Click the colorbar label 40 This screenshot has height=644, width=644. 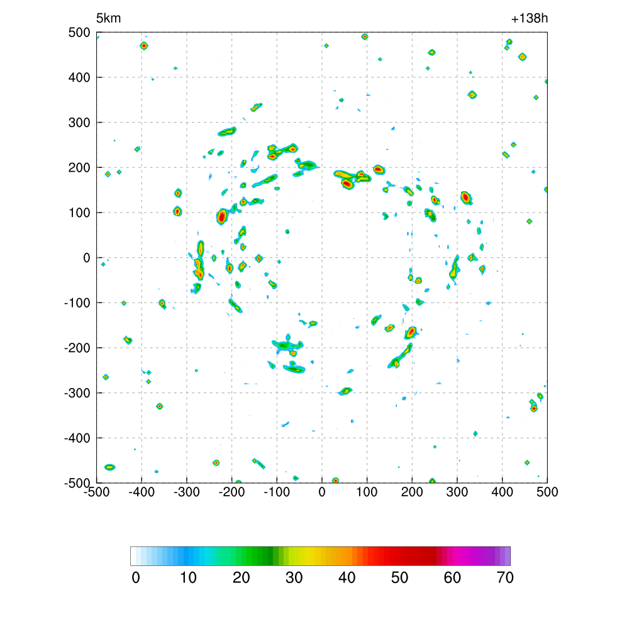tap(347, 578)
